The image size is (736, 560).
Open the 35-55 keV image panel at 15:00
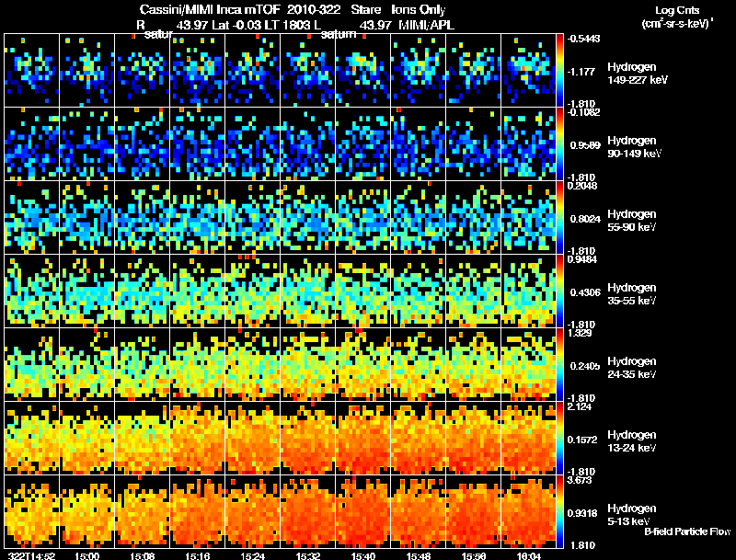click(86, 291)
